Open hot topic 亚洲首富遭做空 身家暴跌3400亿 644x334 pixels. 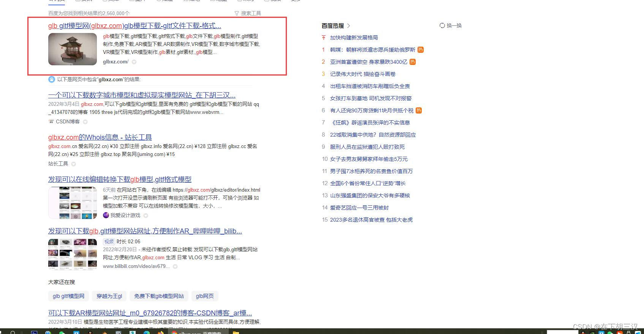point(369,62)
